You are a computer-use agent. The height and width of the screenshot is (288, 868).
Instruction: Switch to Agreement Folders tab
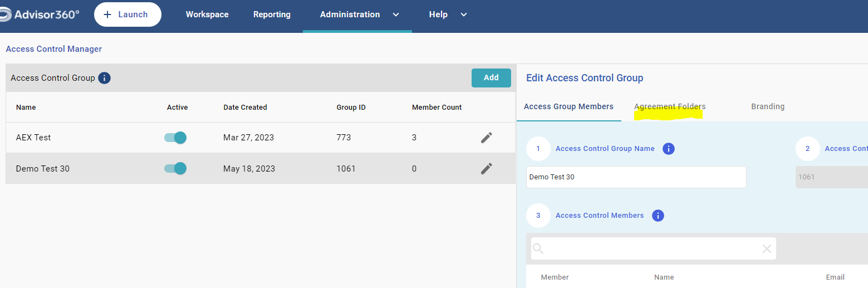point(670,106)
